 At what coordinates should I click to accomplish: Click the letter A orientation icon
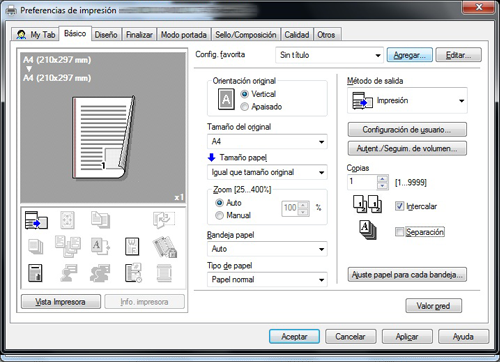[226, 99]
